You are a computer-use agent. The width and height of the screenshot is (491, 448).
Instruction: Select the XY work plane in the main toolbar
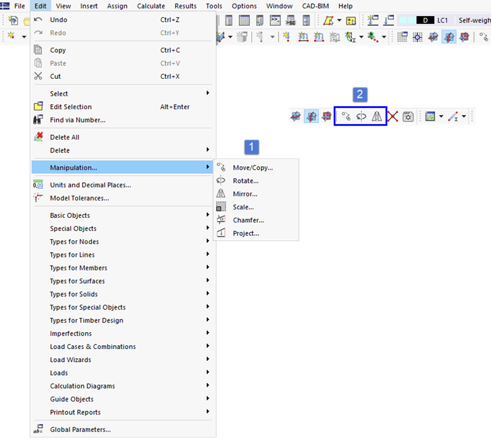[433, 37]
